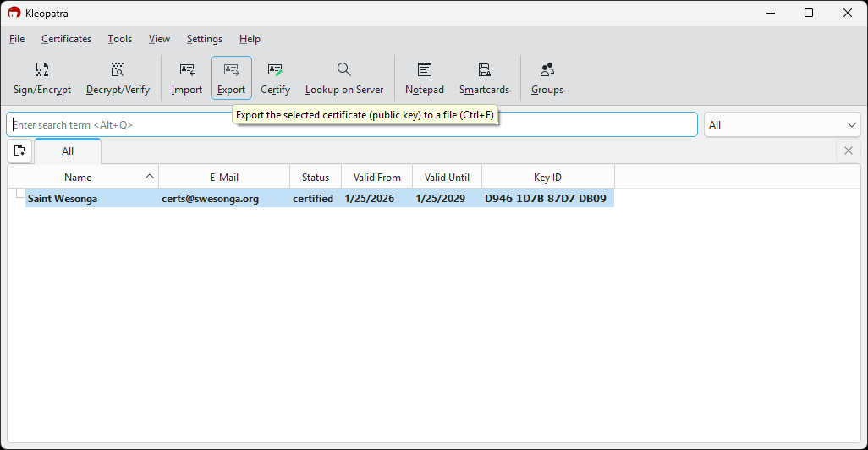
Task: Export the selected certificate
Action: (231, 78)
